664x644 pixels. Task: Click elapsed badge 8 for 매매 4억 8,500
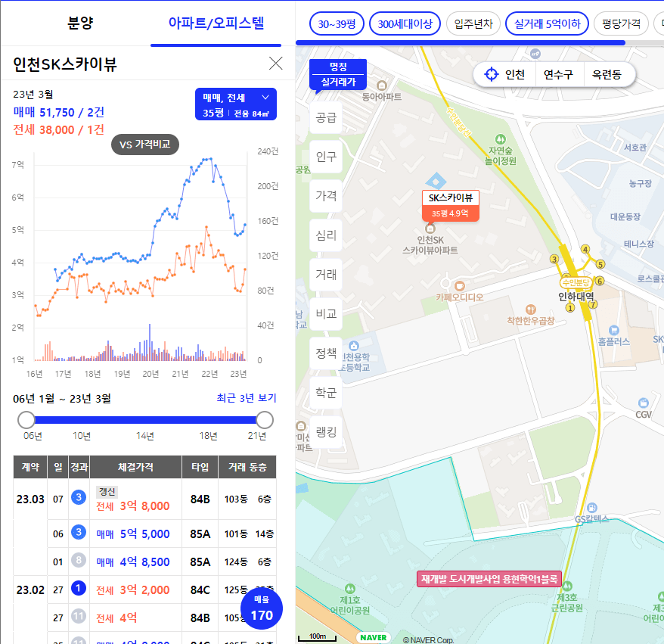coord(79,560)
